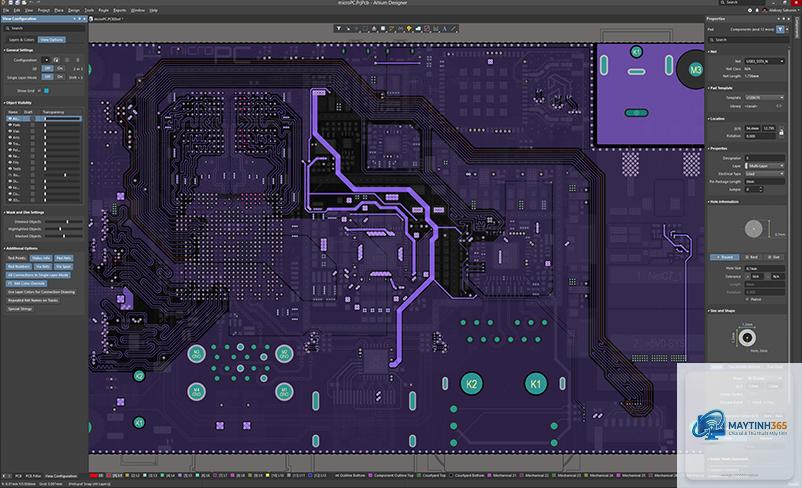The height and width of the screenshot is (488, 802).
Task: Adjust the Highlighted Objects slider
Action: [x=63, y=229]
